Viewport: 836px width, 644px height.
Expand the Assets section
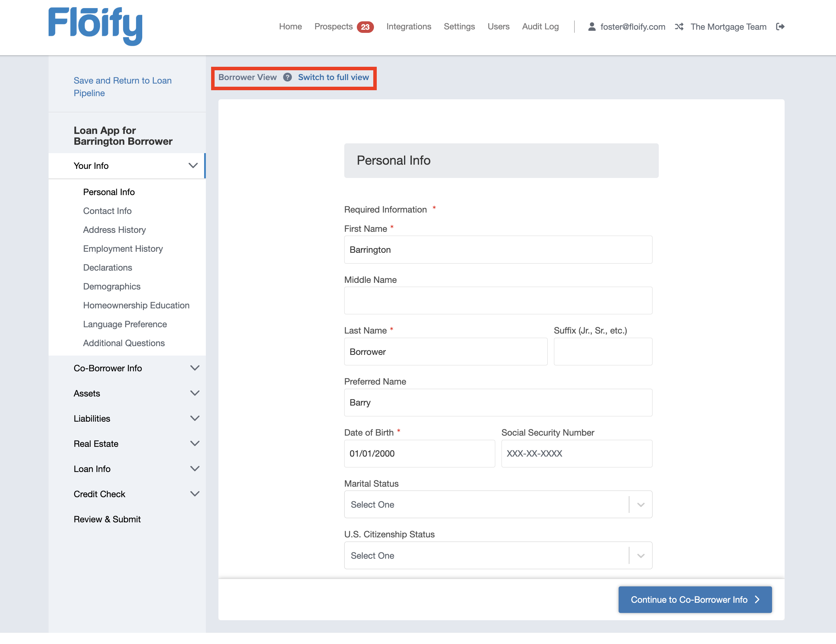coord(194,393)
